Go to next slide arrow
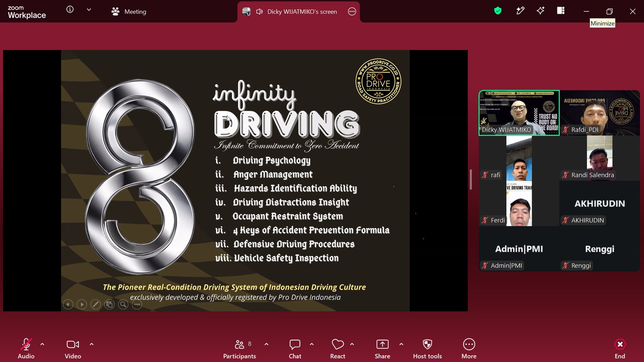The width and height of the screenshot is (644, 362). pos(82,304)
